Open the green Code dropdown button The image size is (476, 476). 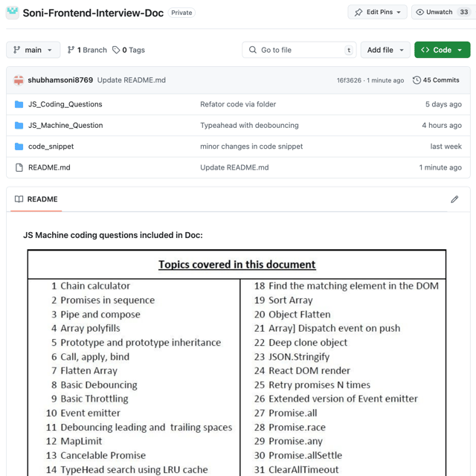pos(442,50)
